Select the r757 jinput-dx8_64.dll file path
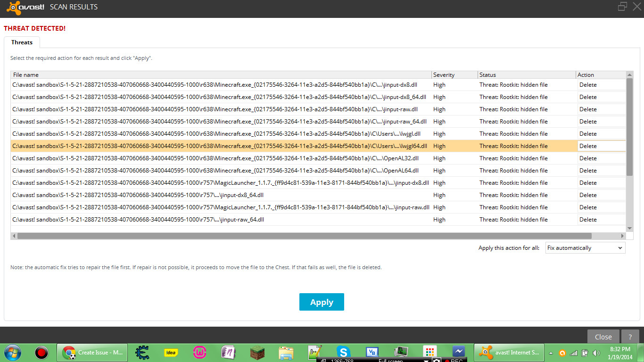The height and width of the screenshot is (362, 644). click(138, 195)
